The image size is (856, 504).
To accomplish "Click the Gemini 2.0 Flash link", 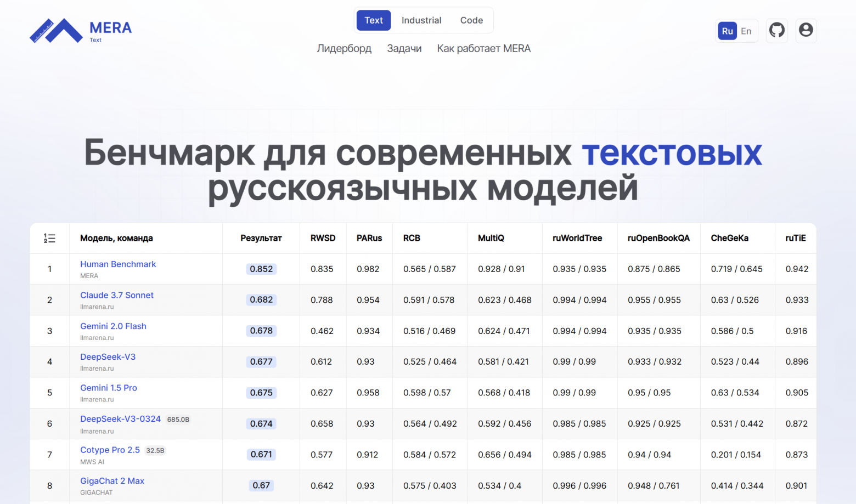I will pos(113,326).
